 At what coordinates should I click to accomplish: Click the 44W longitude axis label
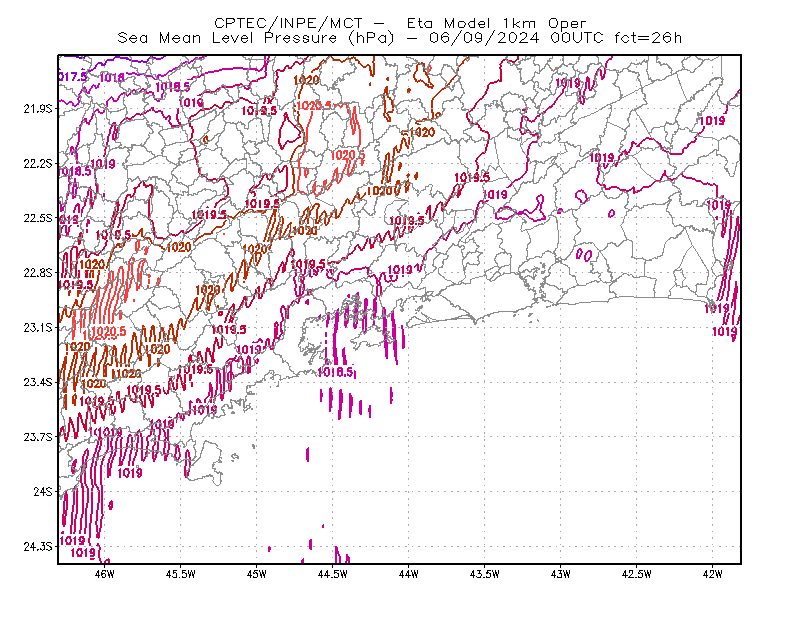point(409,574)
